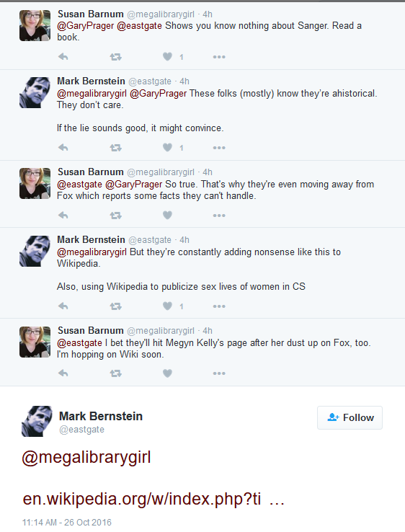The image size is (405, 532).
Task: Retweet Mark's tweet about Wikipedia nonsense
Action: [x=116, y=306]
